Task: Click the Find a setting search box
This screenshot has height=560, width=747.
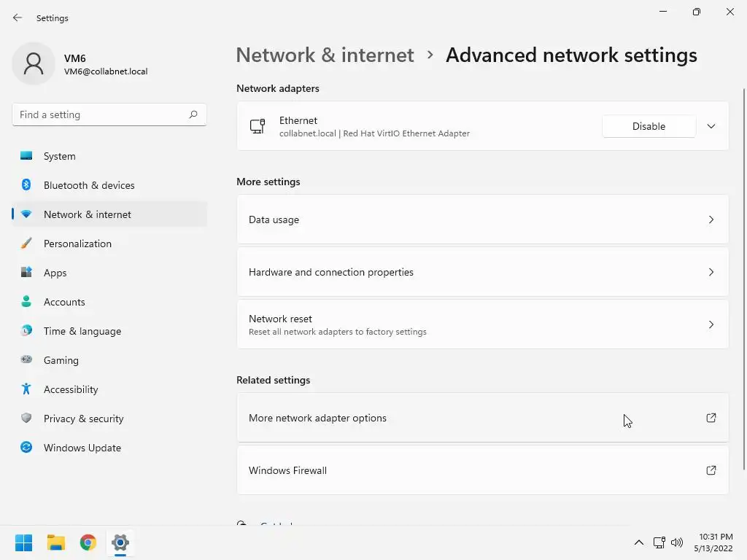Action: pos(101,114)
